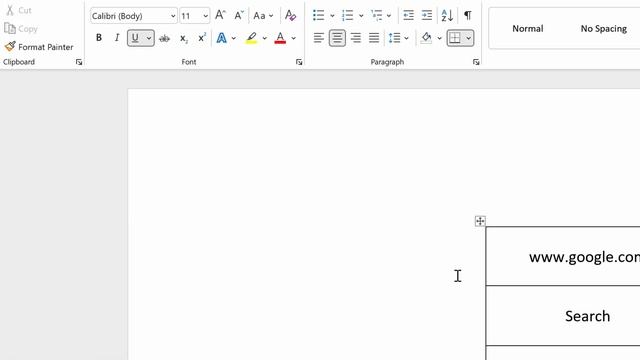The width and height of the screenshot is (640, 360).
Task: Apply the Normal style
Action: coord(528,29)
